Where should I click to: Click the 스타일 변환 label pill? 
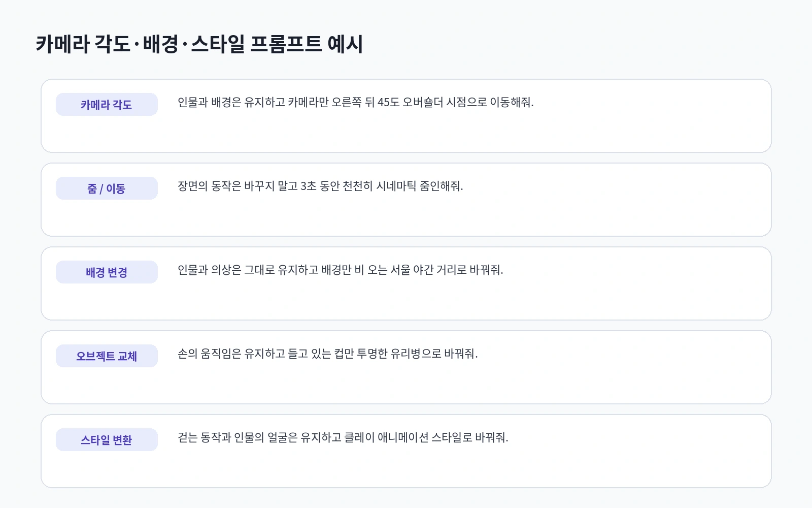107,440
